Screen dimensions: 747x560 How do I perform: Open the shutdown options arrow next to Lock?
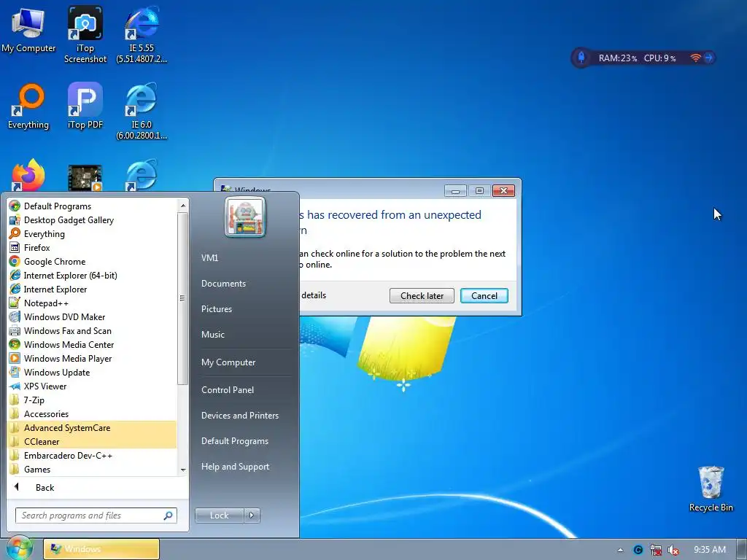point(252,516)
